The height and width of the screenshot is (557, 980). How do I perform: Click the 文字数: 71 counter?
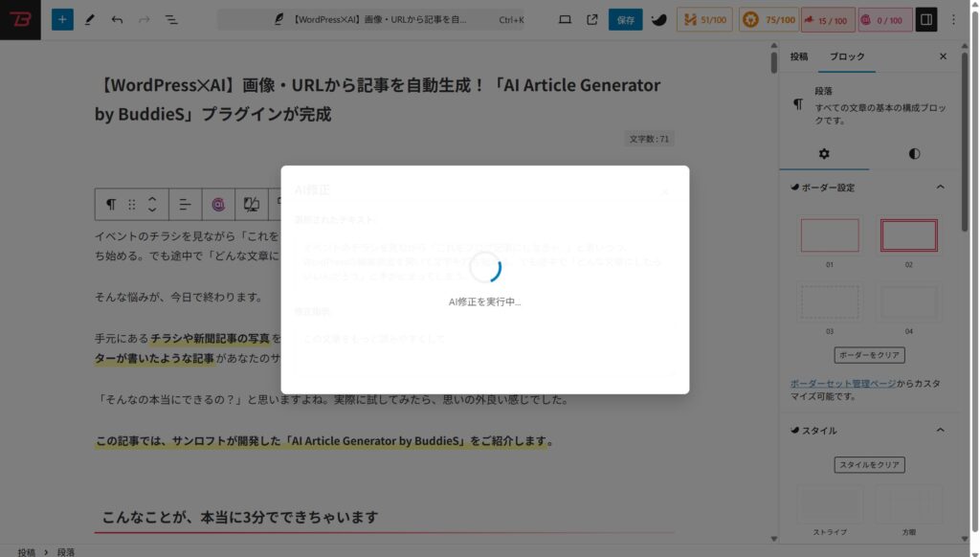649,139
